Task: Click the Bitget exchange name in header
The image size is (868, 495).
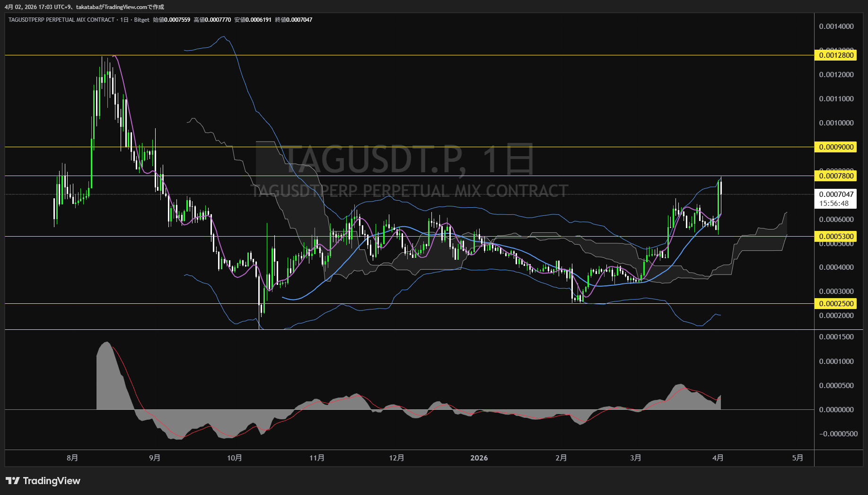Action: click(x=141, y=20)
